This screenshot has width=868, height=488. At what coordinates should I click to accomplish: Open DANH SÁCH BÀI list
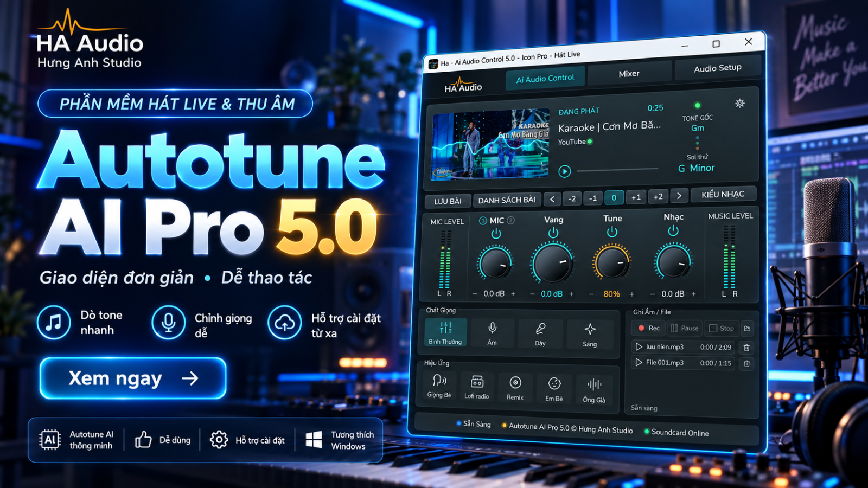[507, 200]
